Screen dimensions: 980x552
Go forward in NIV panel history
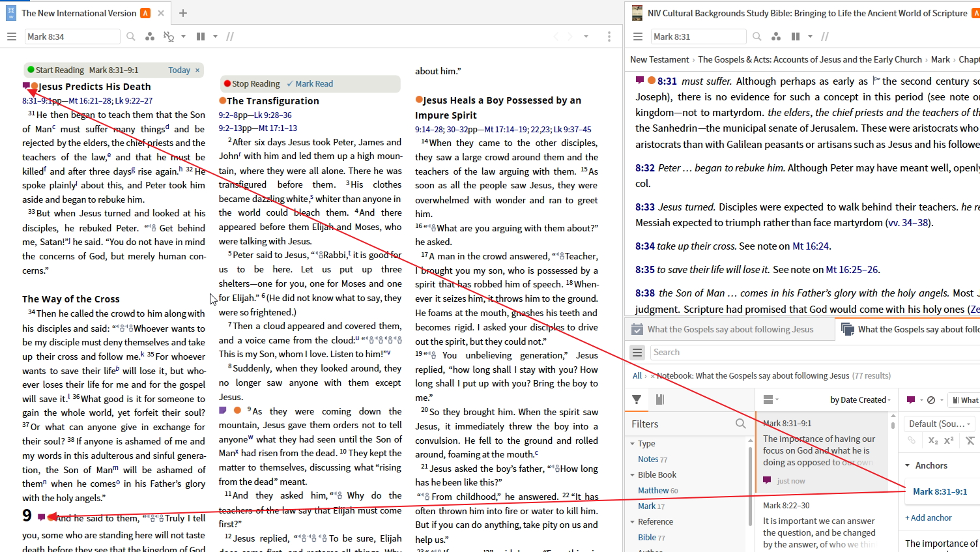point(570,36)
